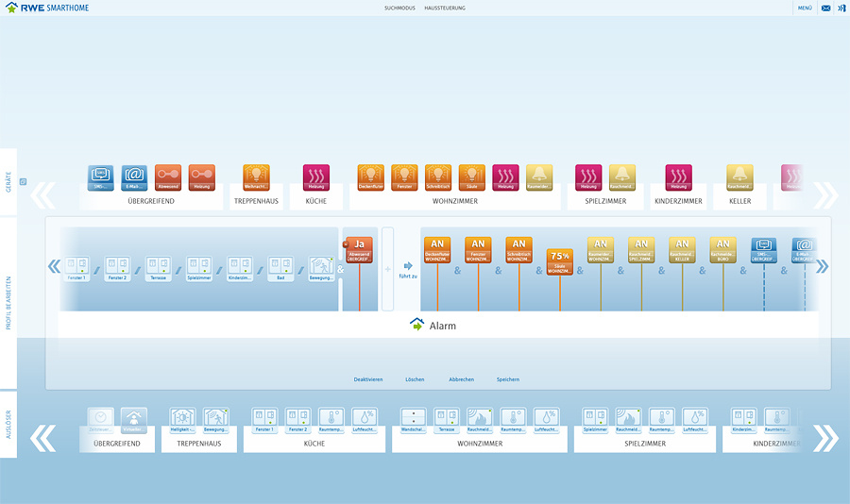Show earlier profile conditions with left chevron
This screenshot has width=850, height=504.
coord(54,267)
